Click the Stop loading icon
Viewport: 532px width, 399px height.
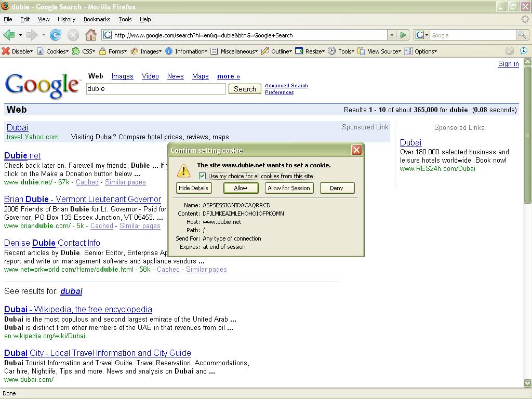pos(73,35)
